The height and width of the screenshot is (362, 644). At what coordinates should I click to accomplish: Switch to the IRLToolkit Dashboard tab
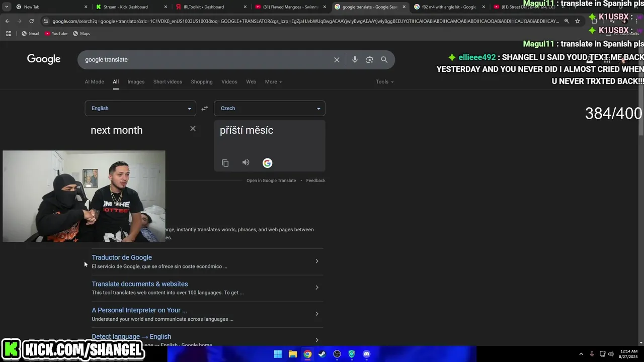point(211,7)
